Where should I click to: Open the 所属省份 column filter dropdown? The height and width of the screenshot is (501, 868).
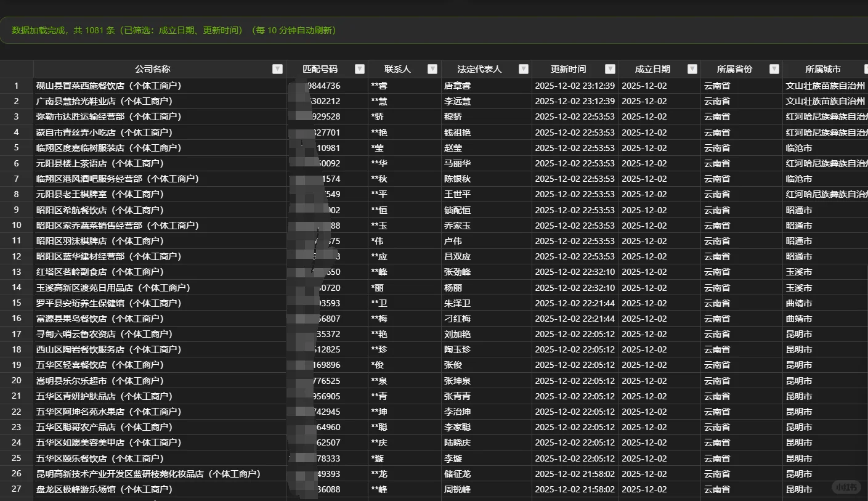(x=774, y=69)
